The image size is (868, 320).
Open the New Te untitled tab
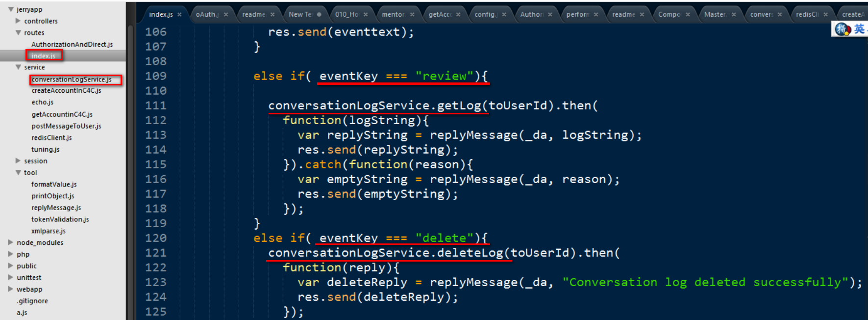(300, 15)
